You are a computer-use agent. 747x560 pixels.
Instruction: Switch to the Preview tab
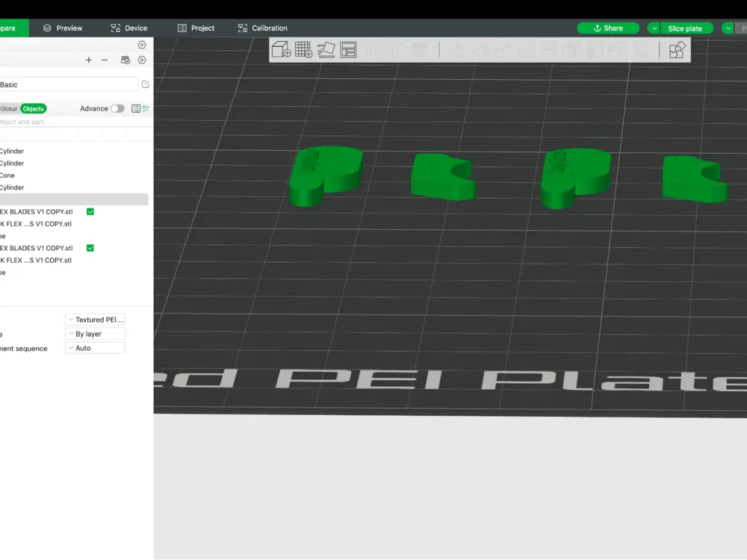point(63,28)
